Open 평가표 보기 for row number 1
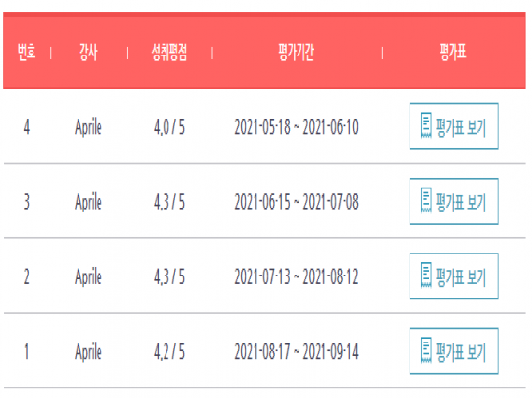The width and height of the screenshot is (532, 398). tap(454, 351)
